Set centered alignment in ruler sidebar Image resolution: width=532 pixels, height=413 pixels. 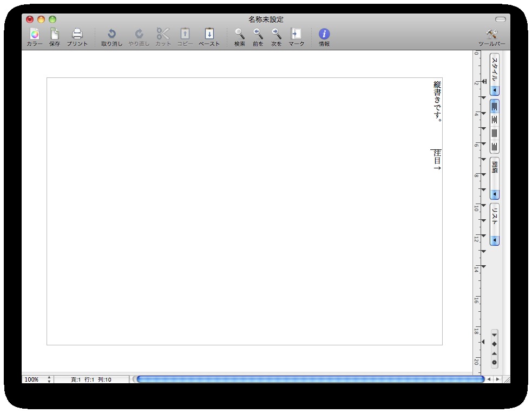click(494, 120)
